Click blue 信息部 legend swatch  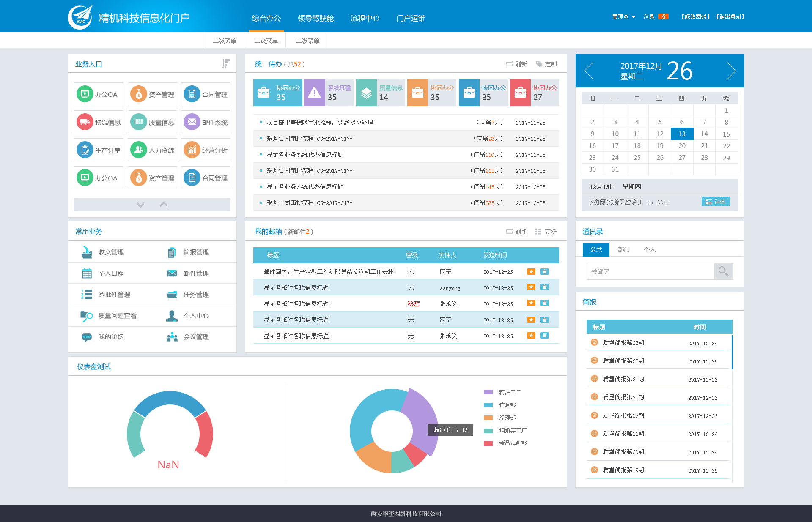[488, 405]
